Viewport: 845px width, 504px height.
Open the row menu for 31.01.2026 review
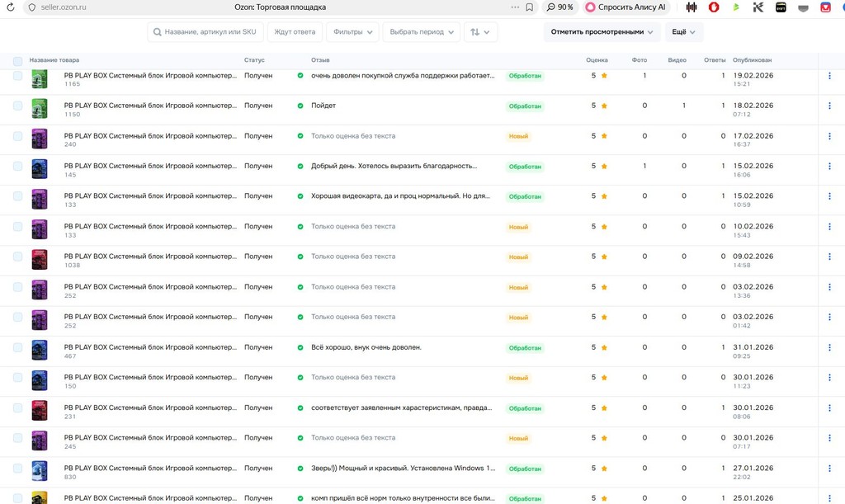point(829,348)
